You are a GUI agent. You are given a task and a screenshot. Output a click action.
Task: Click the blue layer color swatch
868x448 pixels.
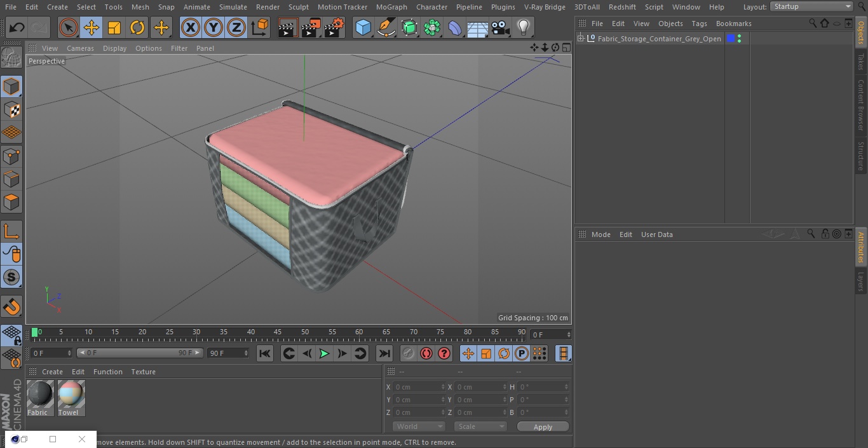[x=731, y=39]
